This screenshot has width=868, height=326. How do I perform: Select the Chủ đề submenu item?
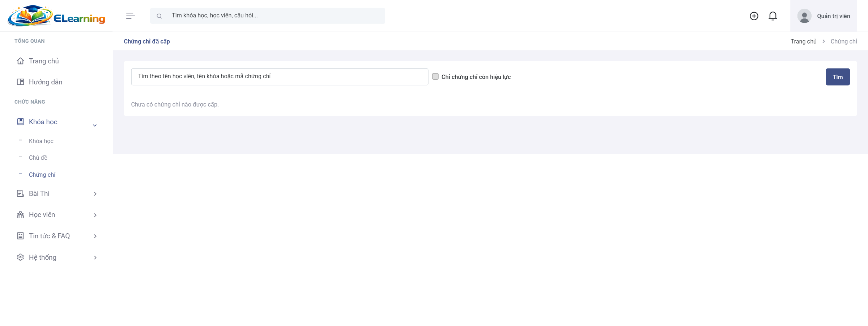38,158
